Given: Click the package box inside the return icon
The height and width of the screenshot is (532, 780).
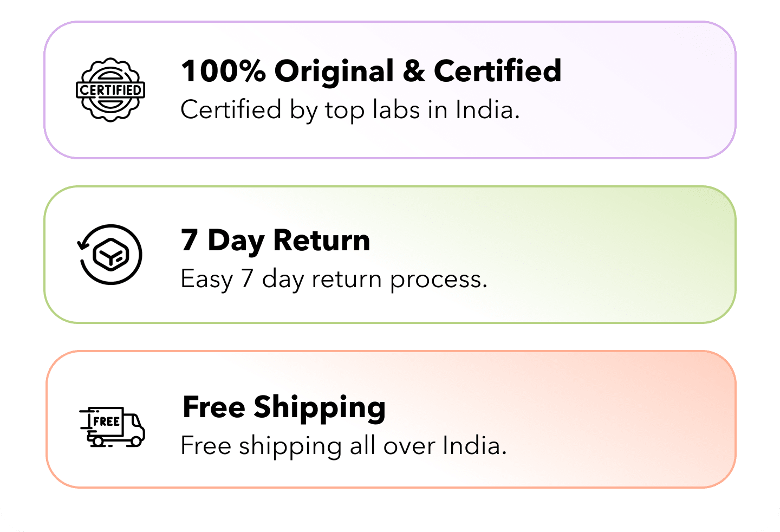Looking at the screenshot, I should point(110,255).
